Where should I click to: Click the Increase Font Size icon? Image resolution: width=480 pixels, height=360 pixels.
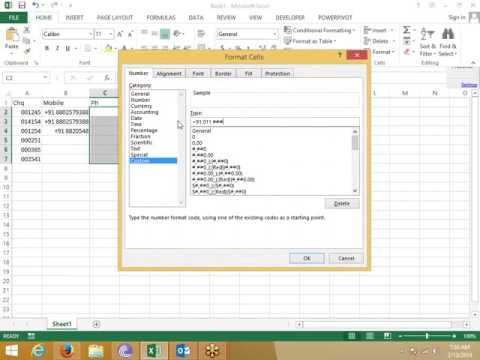[x=120, y=34]
